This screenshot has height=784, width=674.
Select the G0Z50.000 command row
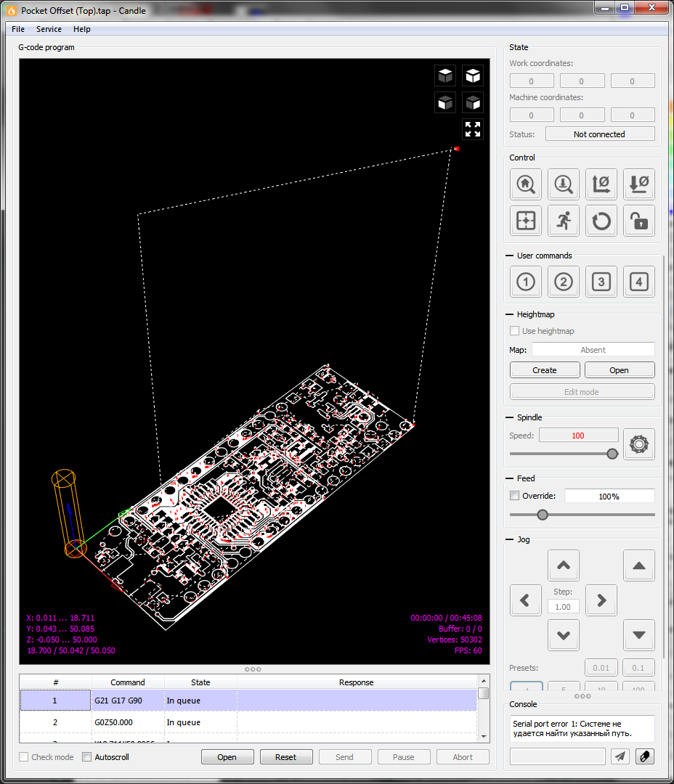pyautogui.click(x=248, y=722)
